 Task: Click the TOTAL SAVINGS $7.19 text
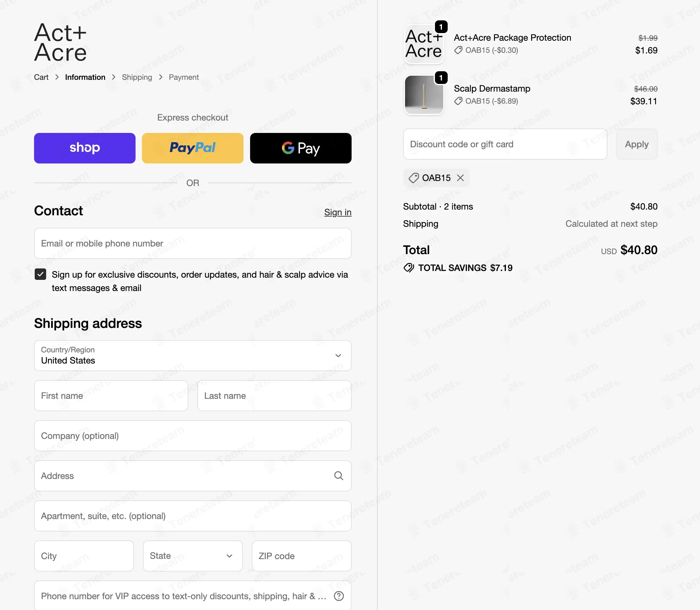pos(465,267)
